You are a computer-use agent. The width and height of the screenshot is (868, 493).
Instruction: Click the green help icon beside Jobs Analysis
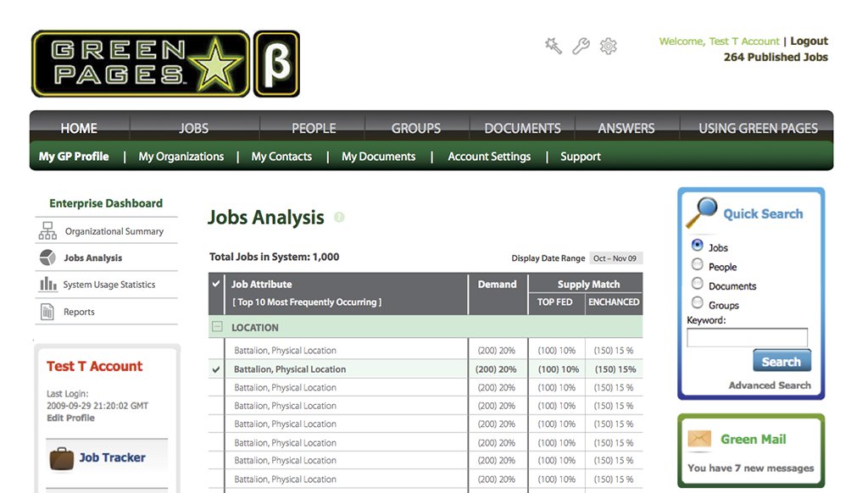click(x=339, y=218)
